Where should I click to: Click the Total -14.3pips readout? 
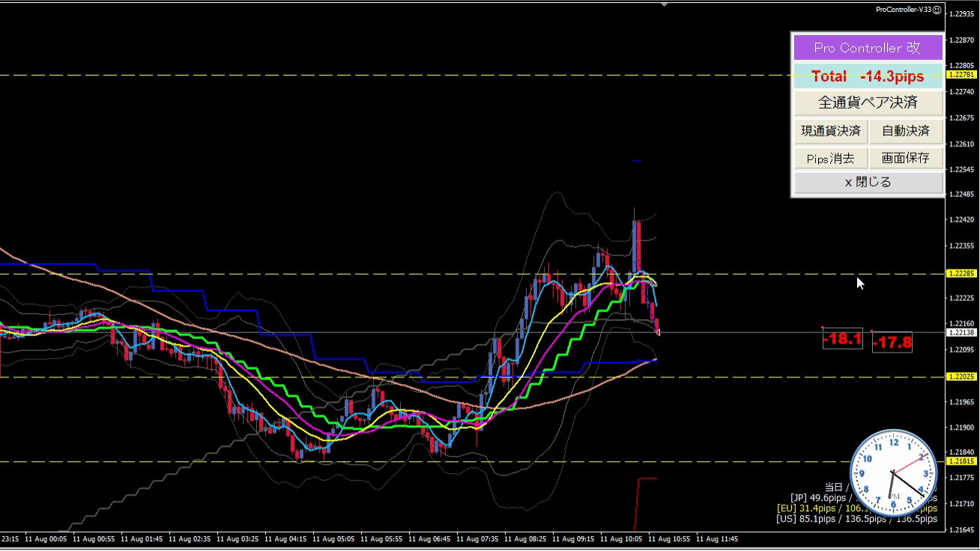tap(868, 76)
